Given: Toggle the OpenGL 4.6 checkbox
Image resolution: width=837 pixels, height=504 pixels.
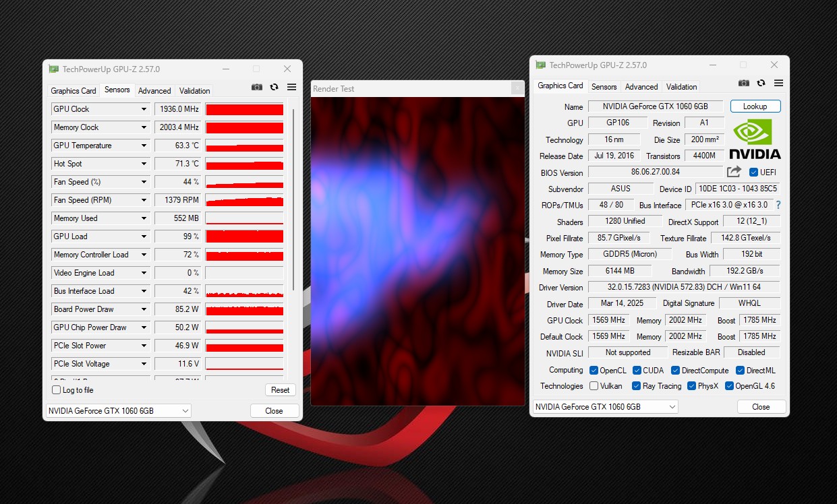Looking at the screenshot, I should coord(729,386).
